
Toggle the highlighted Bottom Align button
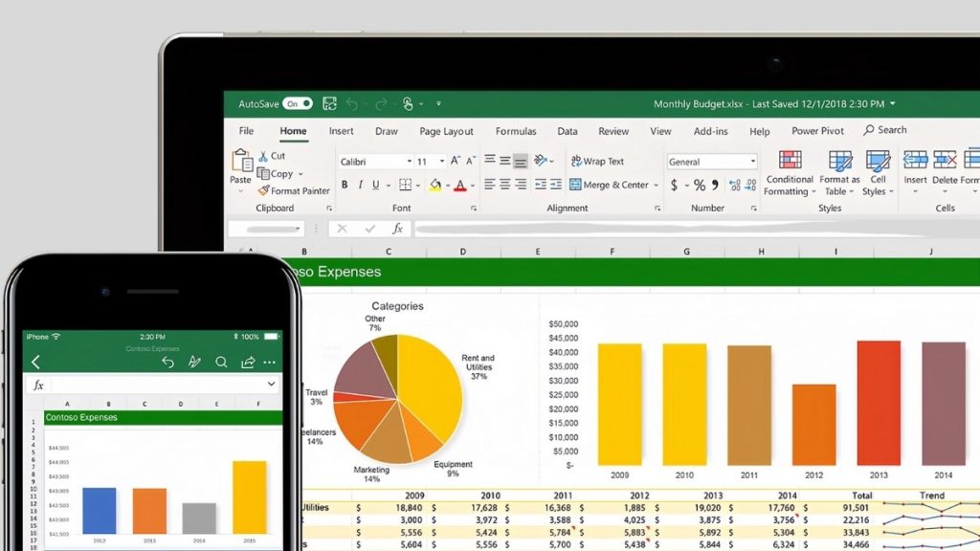coord(520,161)
